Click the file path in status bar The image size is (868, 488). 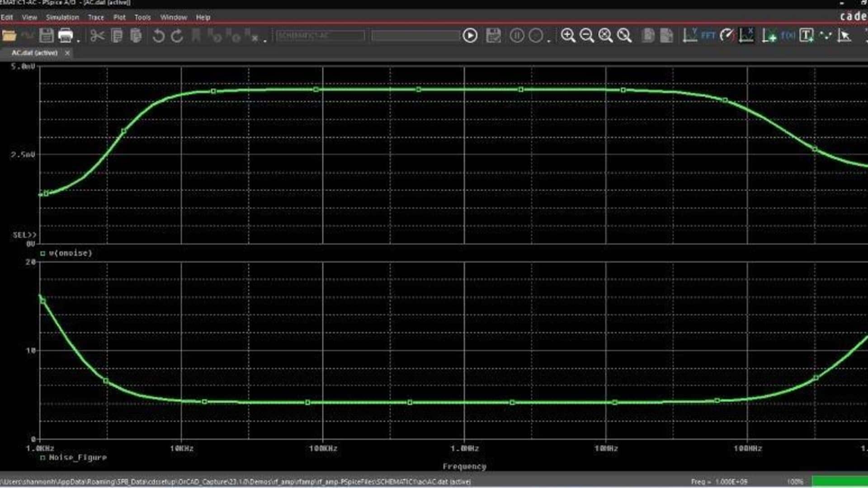[x=236, y=482]
